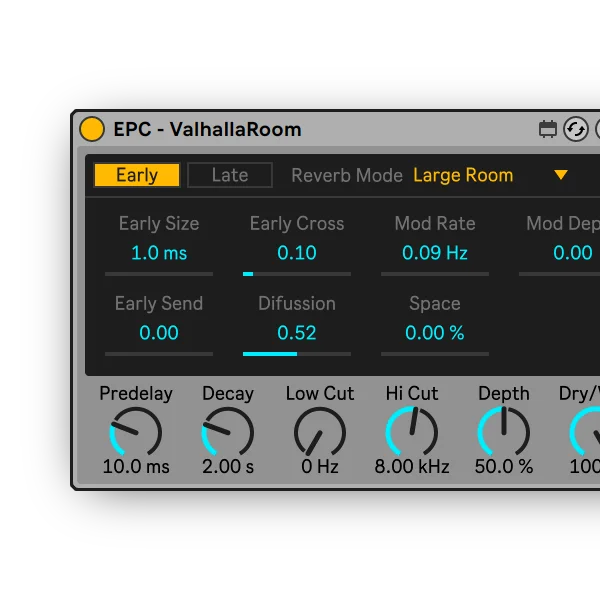Click the Early Cross label
Image resolution: width=600 pixels, height=600 pixels.
click(x=297, y=223)
